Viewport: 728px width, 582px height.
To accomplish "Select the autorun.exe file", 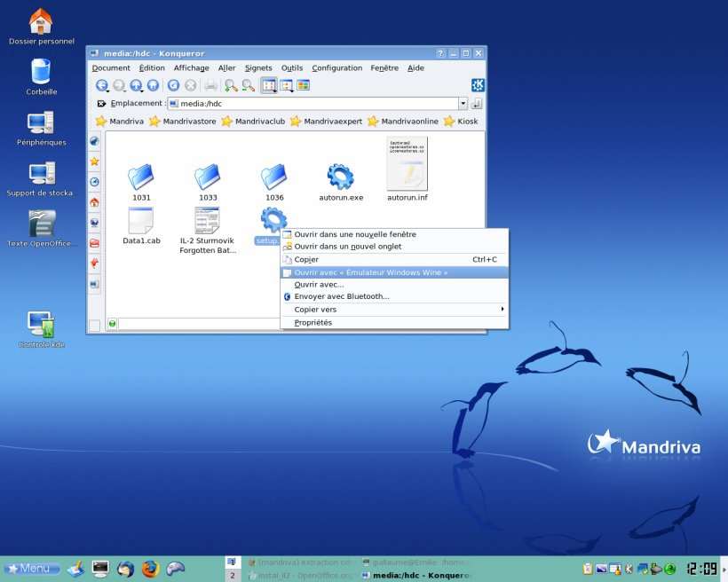I will click(x=341, y=183).
